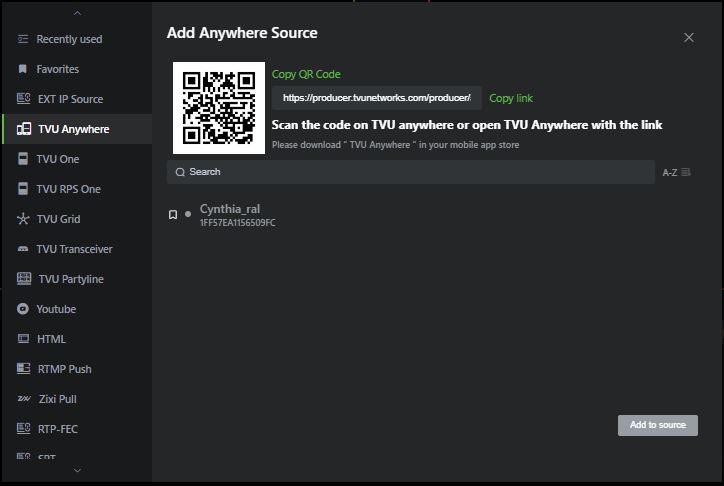Click the TVU RPS One icon
Screen dimensions: 724x486
pos(23,189)
